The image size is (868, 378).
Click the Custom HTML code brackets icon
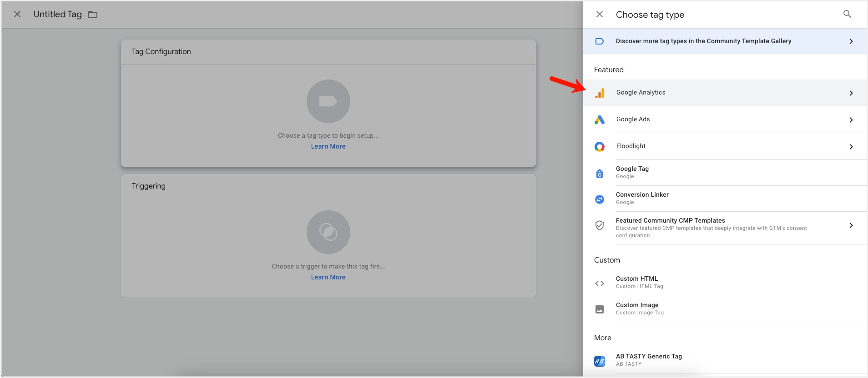(600, 283)
